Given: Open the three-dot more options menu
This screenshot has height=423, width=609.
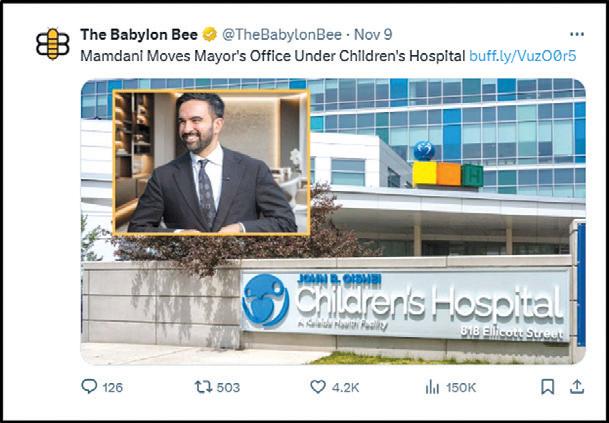Looking at the screenshot, I should 577,35.
